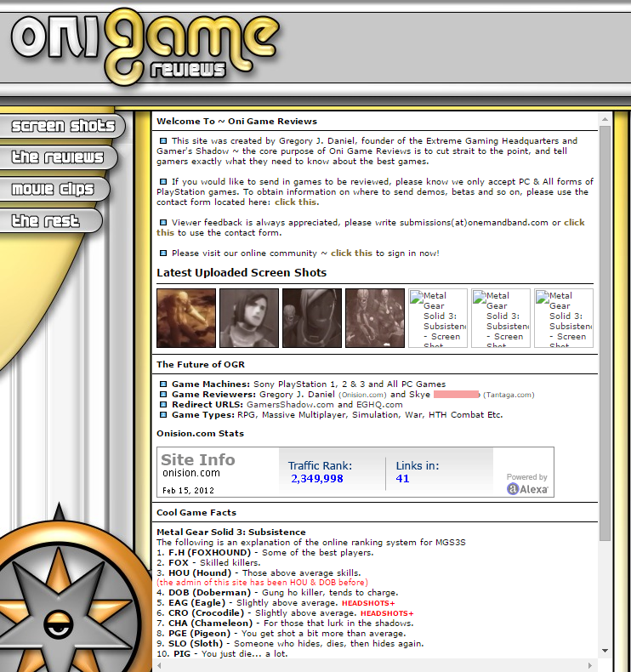
Task: Click the horizontal scroll right arrow
Action: point(590,665)
